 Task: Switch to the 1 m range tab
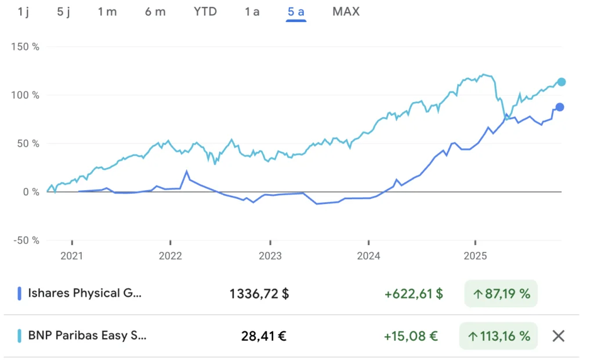coord(107,12)
